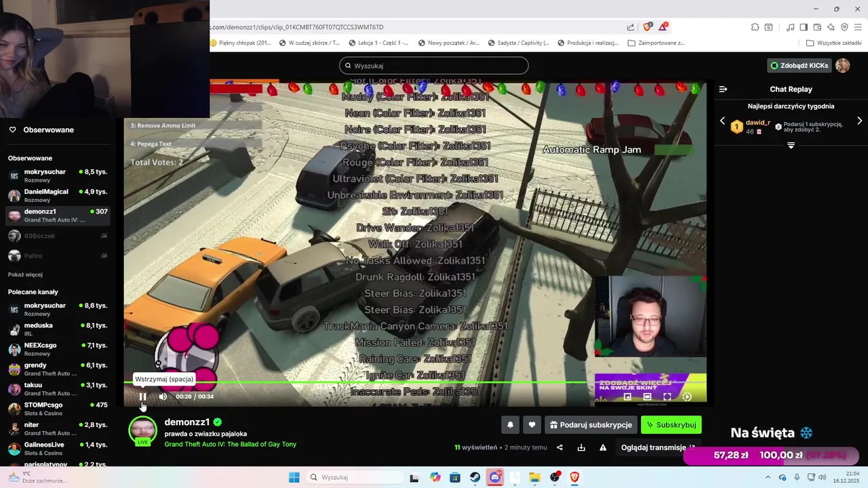This screenshot has width=868, height=488.
Task: Toggle notification bell for demonzz1
Action: pyautogui.click(x=511, y=425)
